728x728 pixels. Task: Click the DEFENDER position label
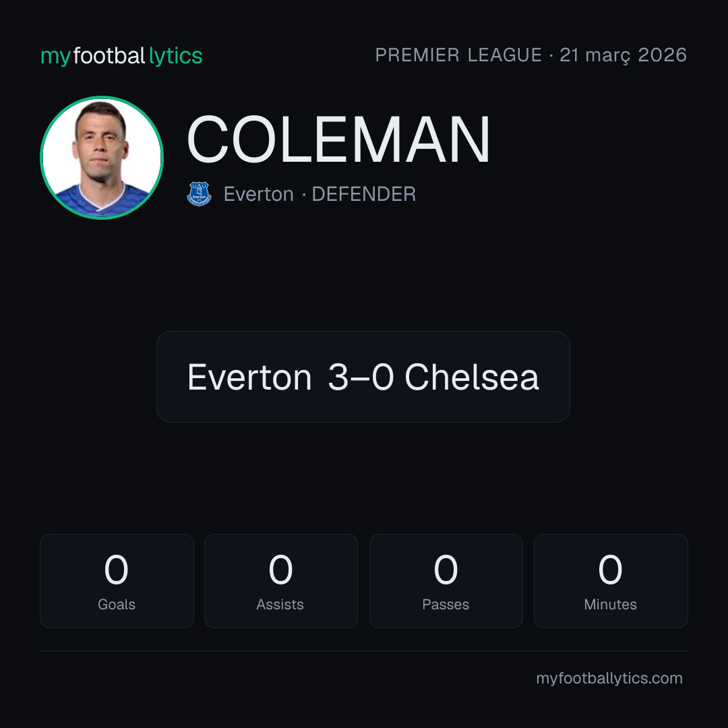tap(363, 194)
